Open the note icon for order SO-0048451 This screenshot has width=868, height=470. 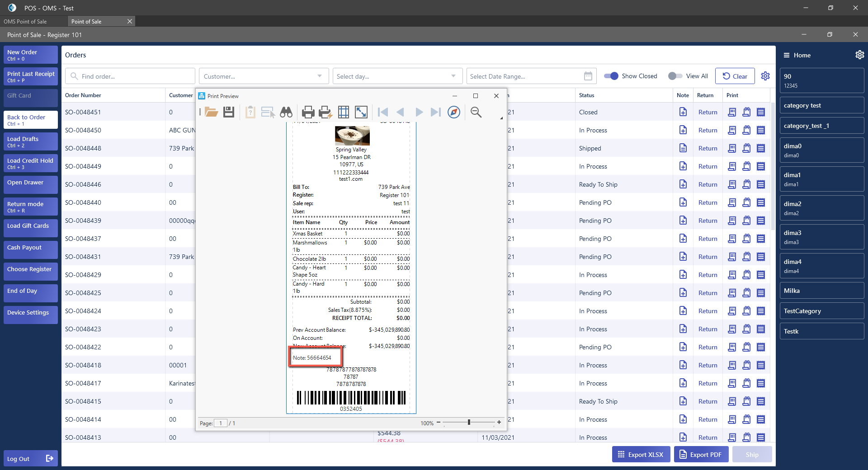tap(683, 112)
